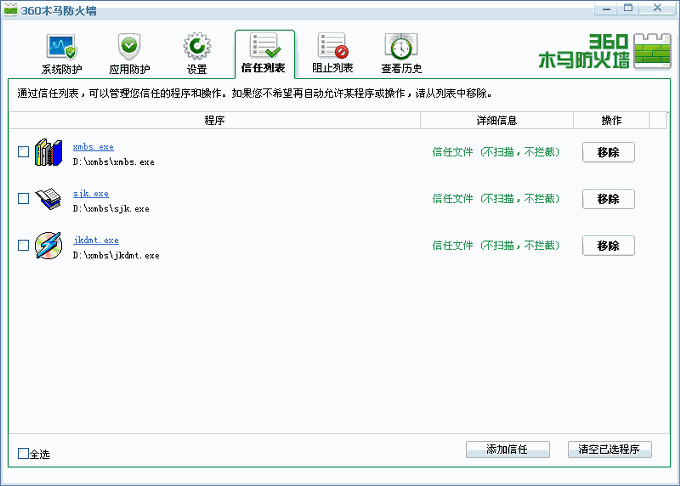Select the path text D:\xmbs\xmbs.exe

point(114,162)
